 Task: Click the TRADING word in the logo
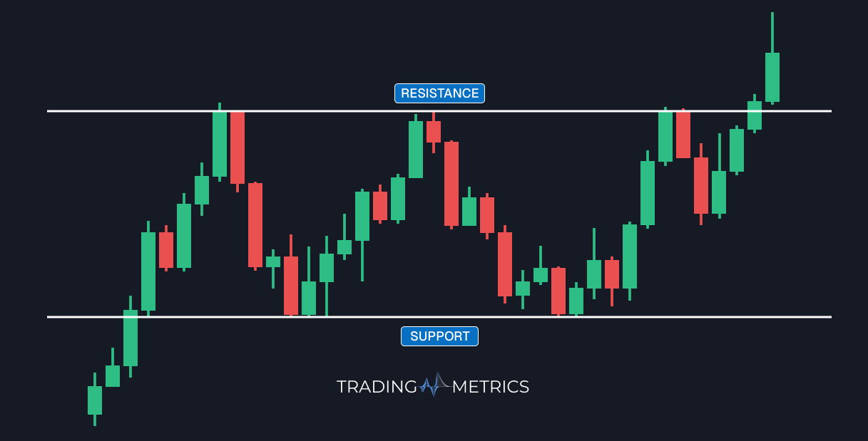coord(377,387)
